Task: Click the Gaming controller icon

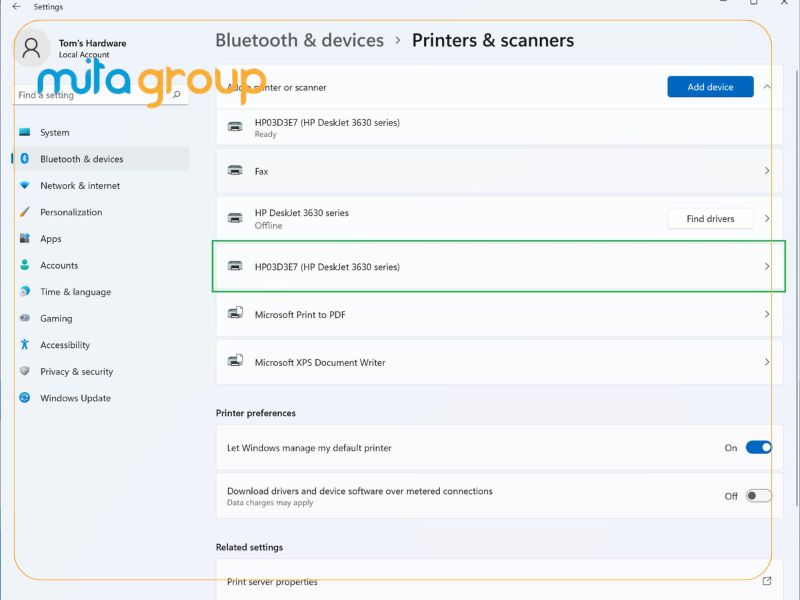Action: [x=24, y=318]
